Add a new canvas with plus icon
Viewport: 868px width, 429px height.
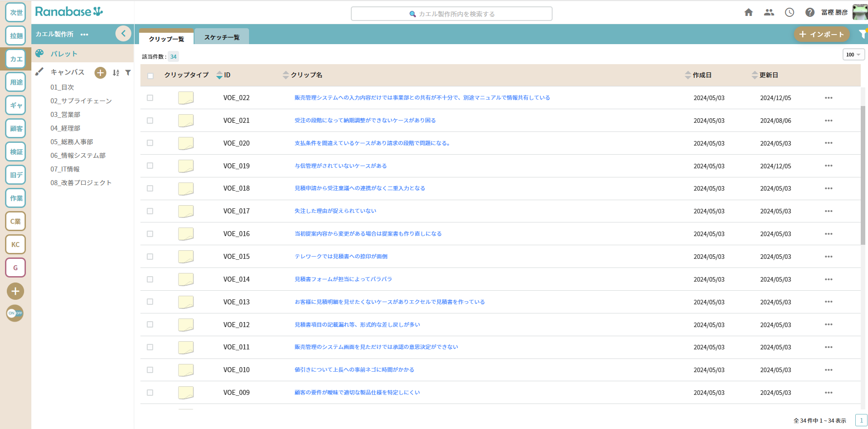[x=100, y=72]
